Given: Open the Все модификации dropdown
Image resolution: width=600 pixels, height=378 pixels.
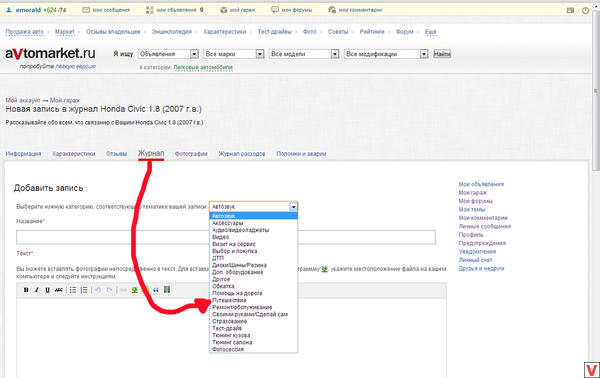Looking at the screenshot, I should click(x=386, y=54).
